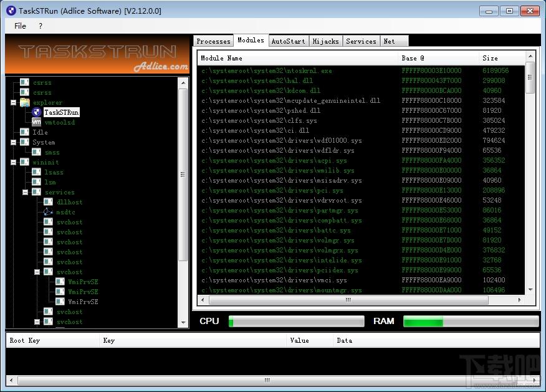Click the CPU usage bar
Screen dimensions: 546x392
296,321
